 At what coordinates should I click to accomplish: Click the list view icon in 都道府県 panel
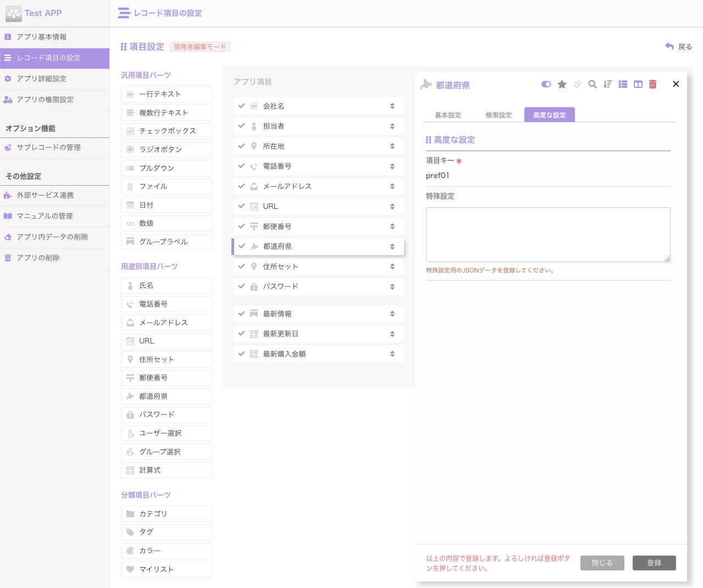coord(623,84)
